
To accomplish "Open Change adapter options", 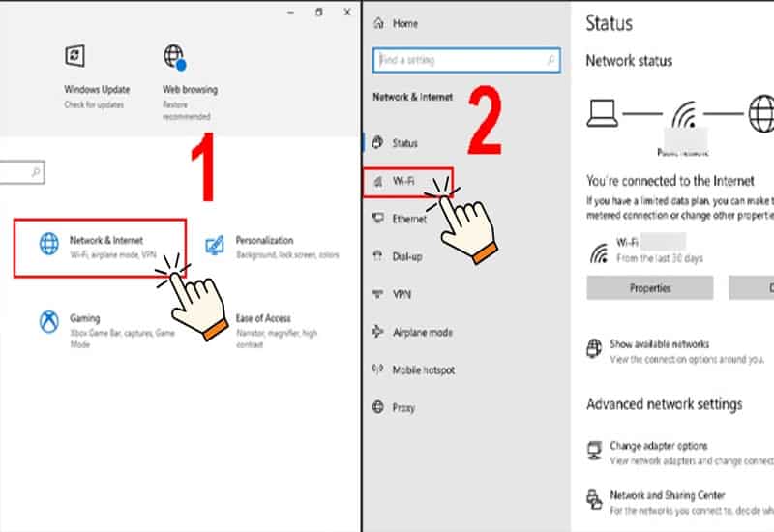I will pos(658,446).
